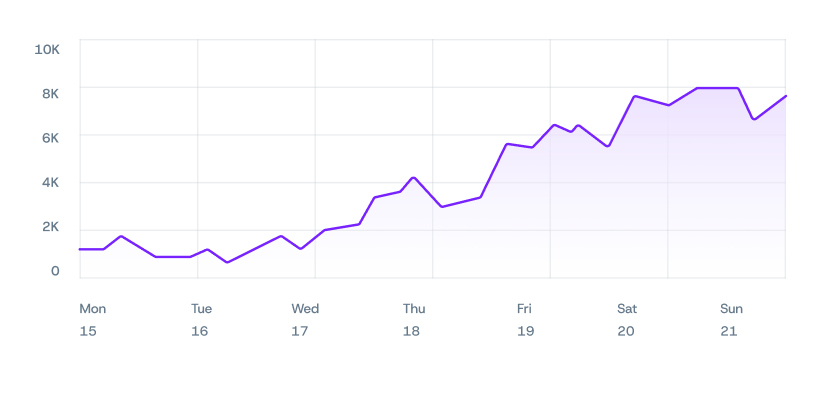Click date number 21 under Sun
Viewport: 819px width, 417px height.
click(x=728, y=331)
